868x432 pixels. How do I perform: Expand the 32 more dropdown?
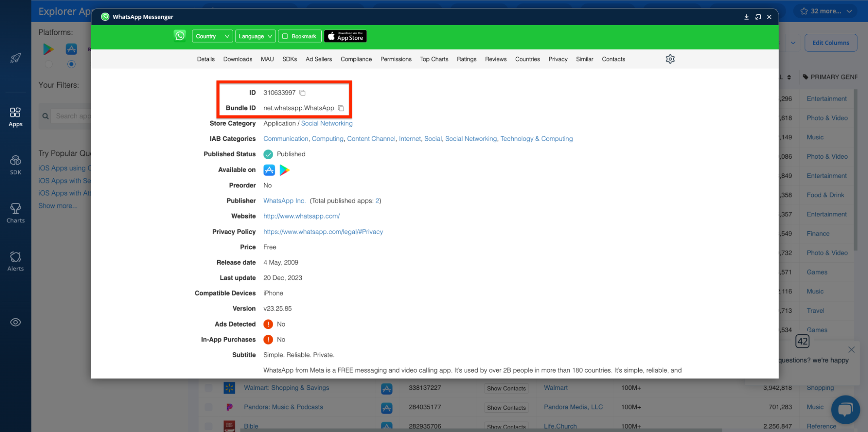pyautogui.click(x=826, y=11)
